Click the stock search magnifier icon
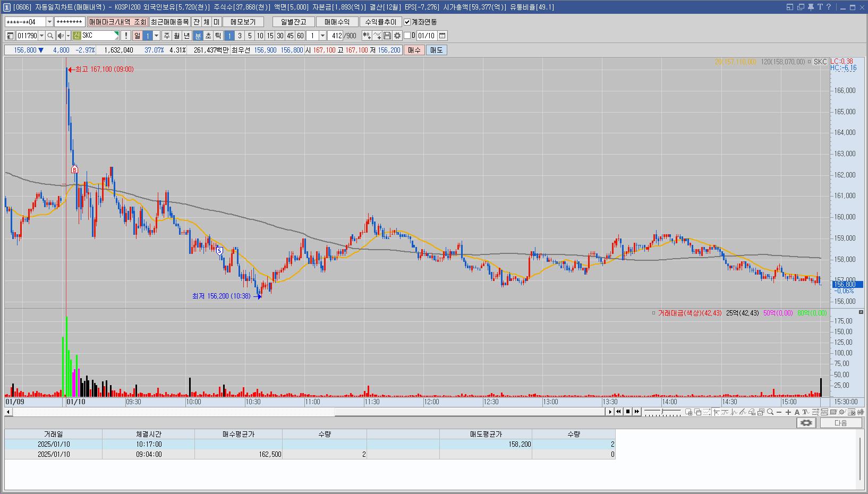The height and width of the screenshot is (494, 868). tap(50, 36)
